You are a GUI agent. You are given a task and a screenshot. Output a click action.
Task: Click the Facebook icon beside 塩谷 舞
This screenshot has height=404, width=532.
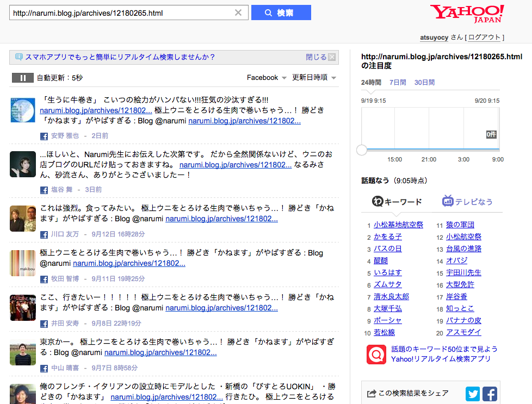click(x=44, y=190)
